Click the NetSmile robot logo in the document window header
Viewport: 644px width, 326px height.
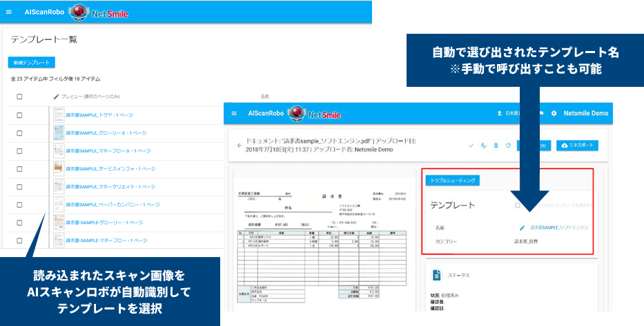point(297,114)
